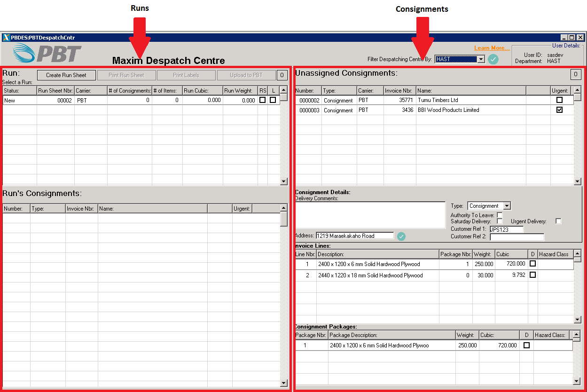Click the 9.792 cubic cell in Invoice Lines
Screen dimensions: 587x392
point(511,275)
